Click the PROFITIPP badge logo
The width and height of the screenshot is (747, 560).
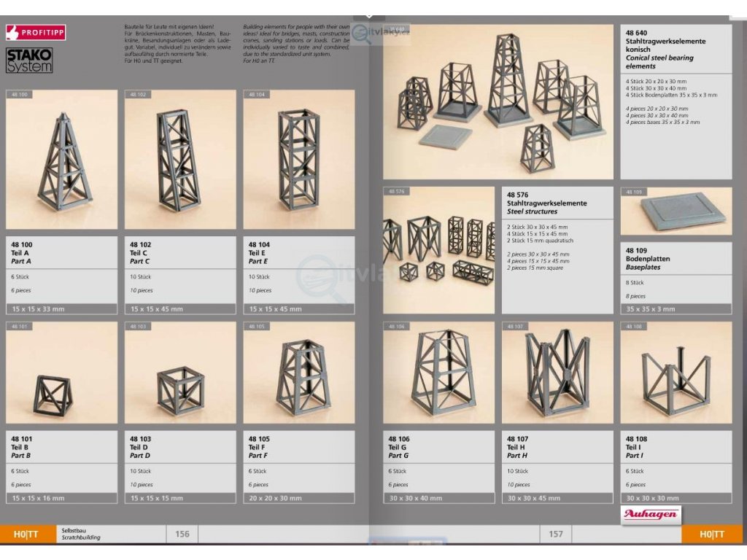[x=35, y=32]
